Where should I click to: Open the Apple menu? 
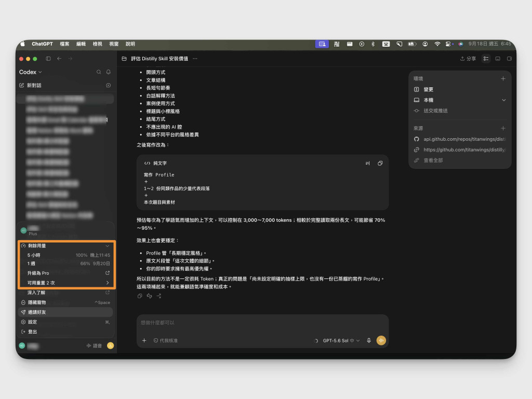coord(23,44)
